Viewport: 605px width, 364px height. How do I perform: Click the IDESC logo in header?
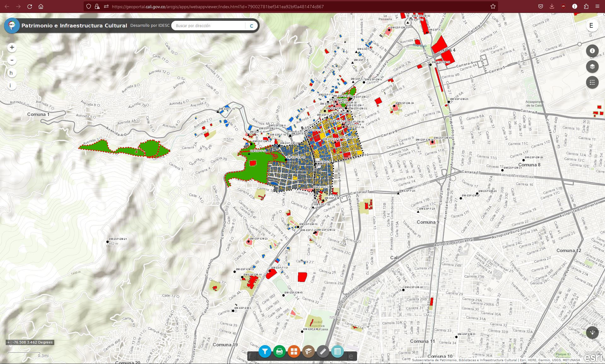(x=12, y=25)
